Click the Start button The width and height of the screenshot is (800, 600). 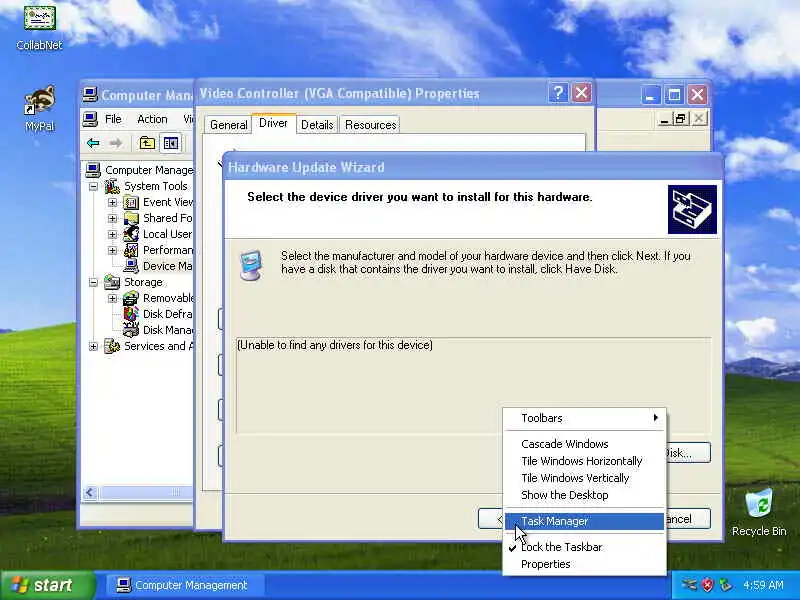pos(47,585)
